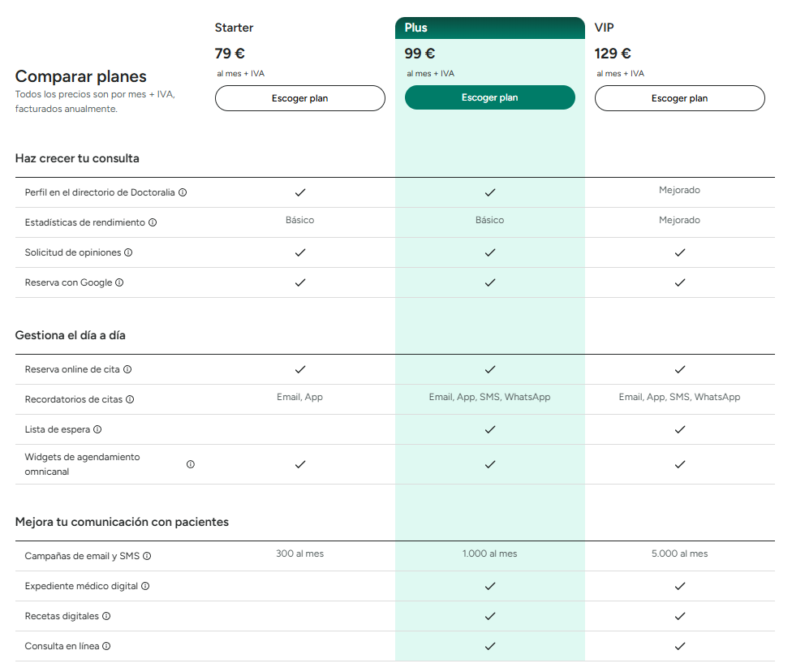This screenshot has width=792, height=672.
Task: Show Recordatorios de citas info tooltip
Action: point(130,399)
